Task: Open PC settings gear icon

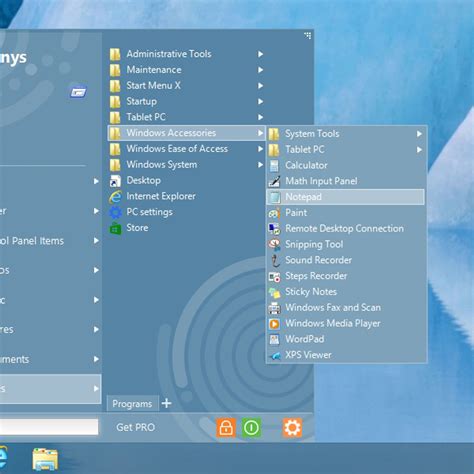Action: point(115,212)
